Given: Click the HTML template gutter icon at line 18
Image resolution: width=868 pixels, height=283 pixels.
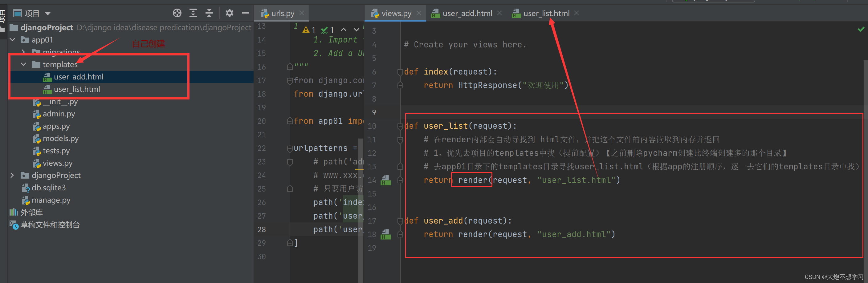Looking at the screenshot, I should click(385, 234).
